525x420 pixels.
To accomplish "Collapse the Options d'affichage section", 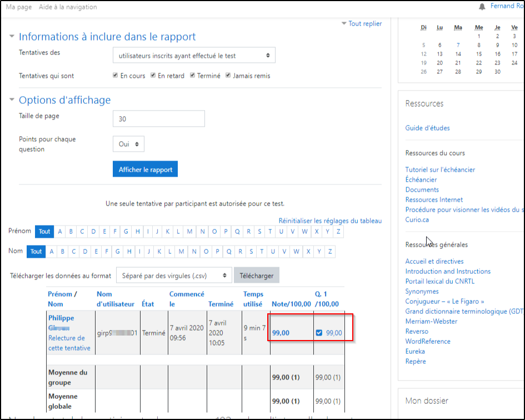I will pyautogui.click(x=64, y=100).
